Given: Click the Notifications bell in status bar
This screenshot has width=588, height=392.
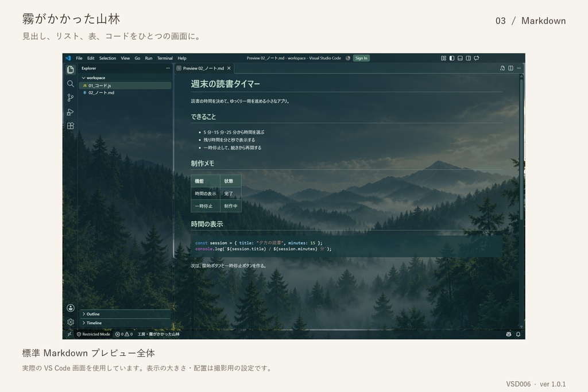Looking at the screenshot, I should [x=519, y=334].
